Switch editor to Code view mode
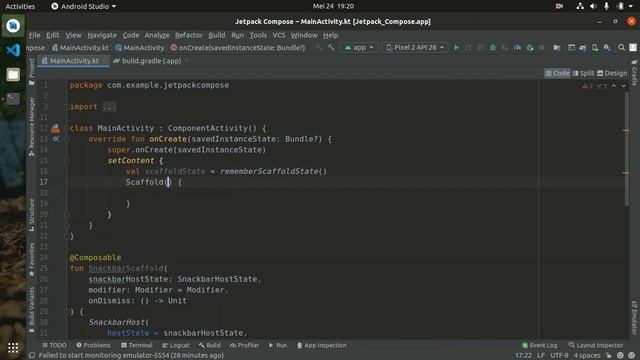The height and width of the screenshot is (360, 640). [x=557, y=73]
